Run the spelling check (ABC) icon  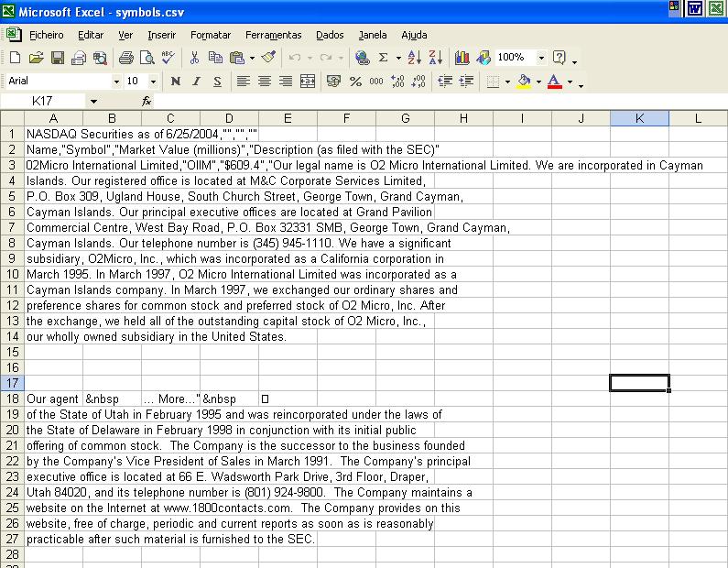(168, 58)
